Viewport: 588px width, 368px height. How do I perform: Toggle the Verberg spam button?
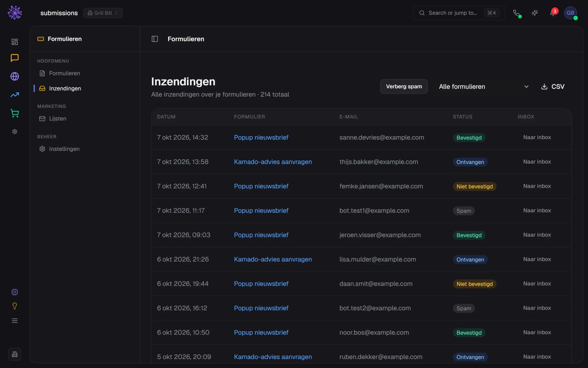[404, 86]
